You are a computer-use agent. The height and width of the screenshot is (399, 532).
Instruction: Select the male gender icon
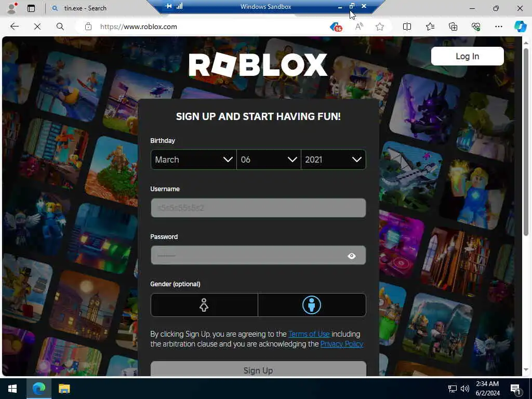312,305
